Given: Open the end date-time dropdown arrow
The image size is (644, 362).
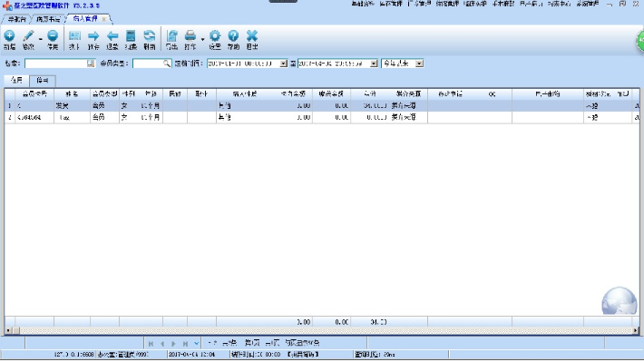Looking at the screenshot, I should pyautogui.click(x=374, y=64).
